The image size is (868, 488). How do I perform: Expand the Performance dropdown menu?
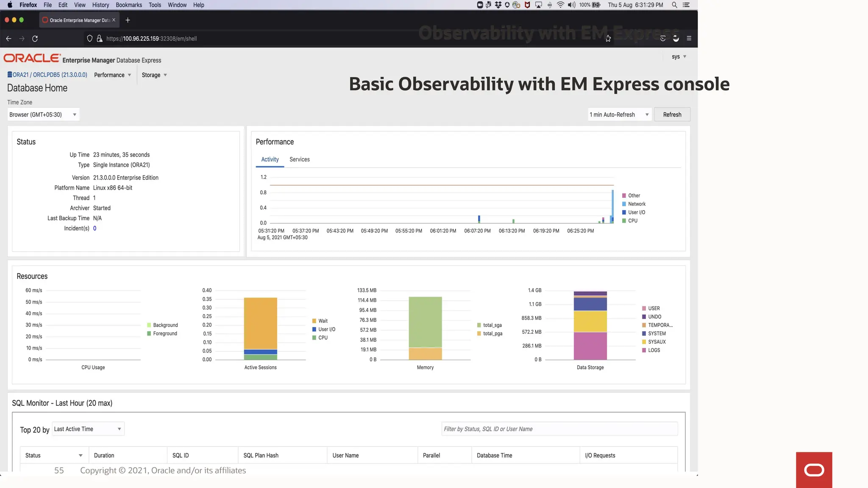[x=113, y=75]
